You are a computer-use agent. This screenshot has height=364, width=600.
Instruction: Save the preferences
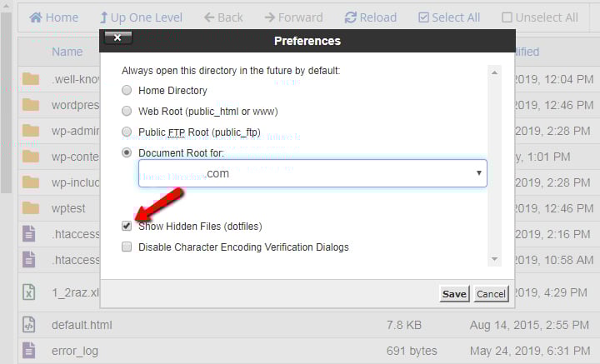point(454,294)
